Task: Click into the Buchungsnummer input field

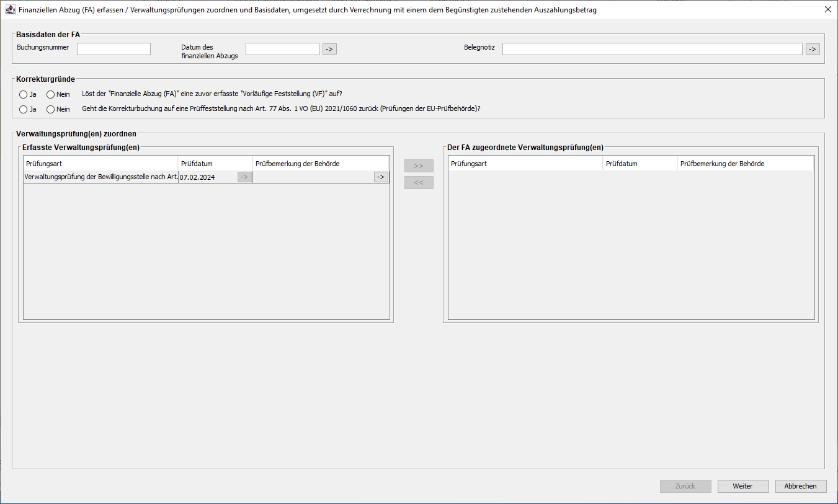Action: pos(114,49)
